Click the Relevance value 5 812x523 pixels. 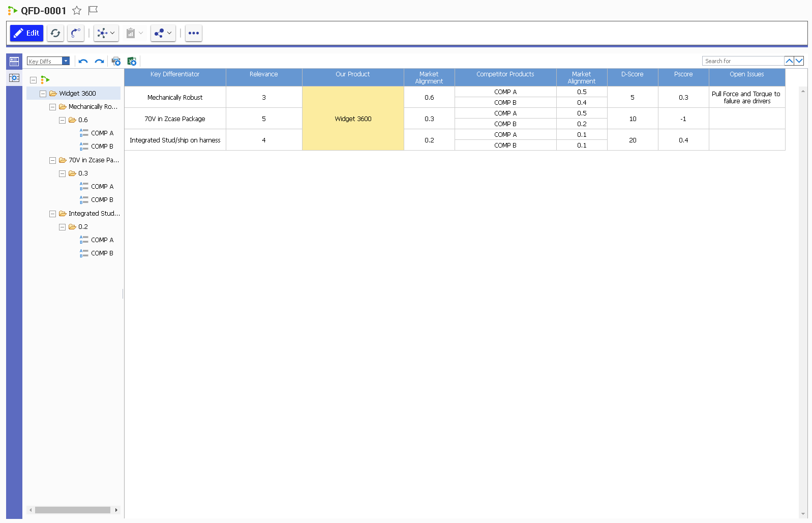pyautogui.click(x=264, y=119)
